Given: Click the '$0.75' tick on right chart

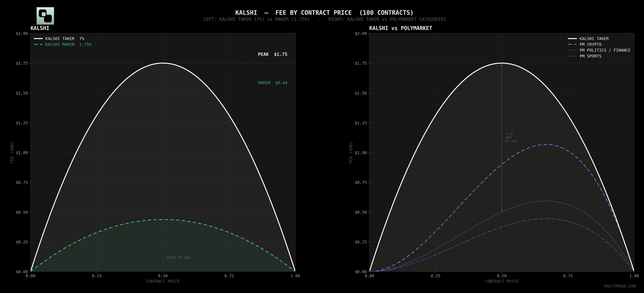Looking at the screenshot, I should (x=361, y=182).
